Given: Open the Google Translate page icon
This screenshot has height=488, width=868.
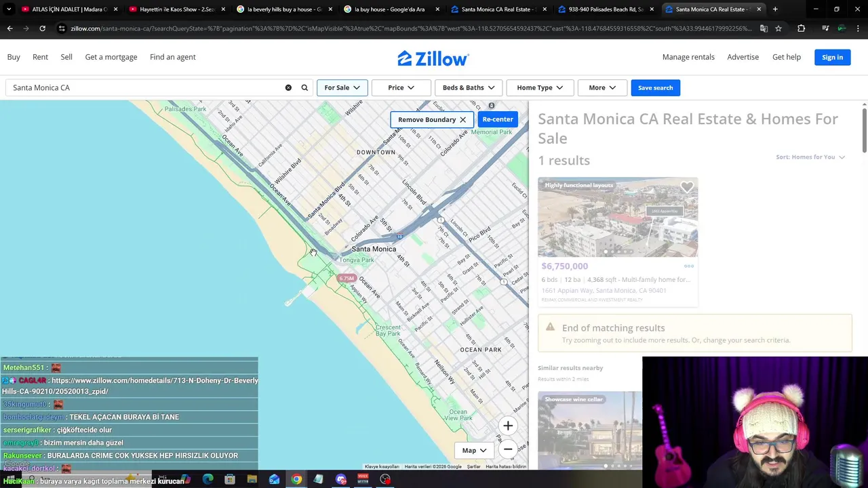Looking at the screenshot, I should click(x=764, y=28).
